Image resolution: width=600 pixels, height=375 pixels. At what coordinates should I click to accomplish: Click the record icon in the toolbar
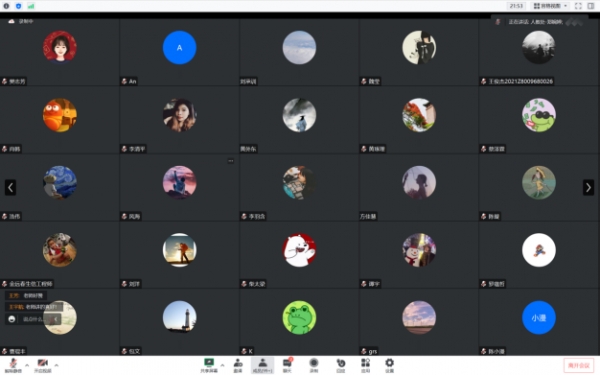pos(314,365)
